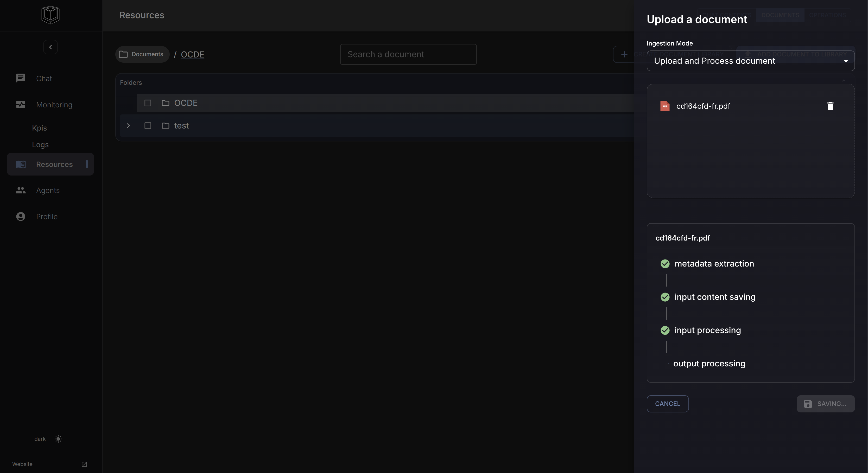This screenshot has height=473, width=868.
Task: Toggle light theme sun icon
Action: 58,439
